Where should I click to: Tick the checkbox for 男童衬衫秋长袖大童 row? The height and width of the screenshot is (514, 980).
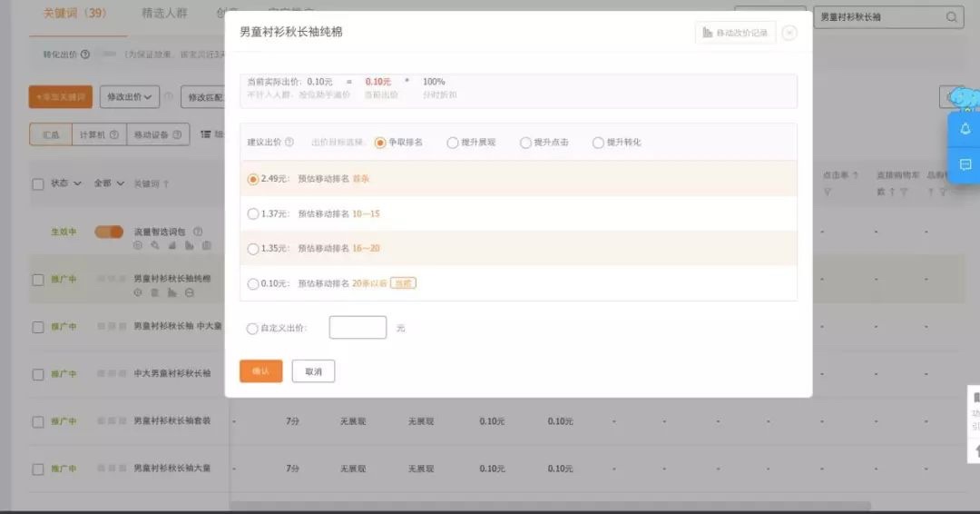pyautogui.click(x=38, y=470)
